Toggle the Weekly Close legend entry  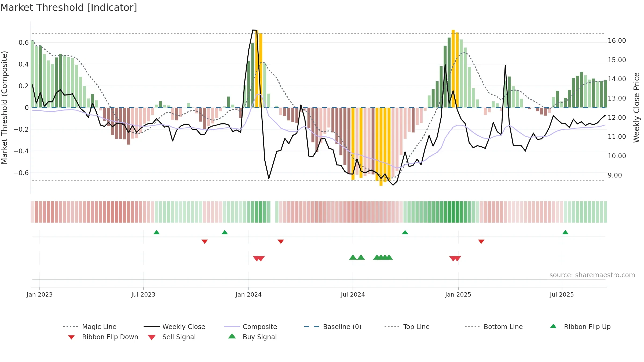coord(174,327)
